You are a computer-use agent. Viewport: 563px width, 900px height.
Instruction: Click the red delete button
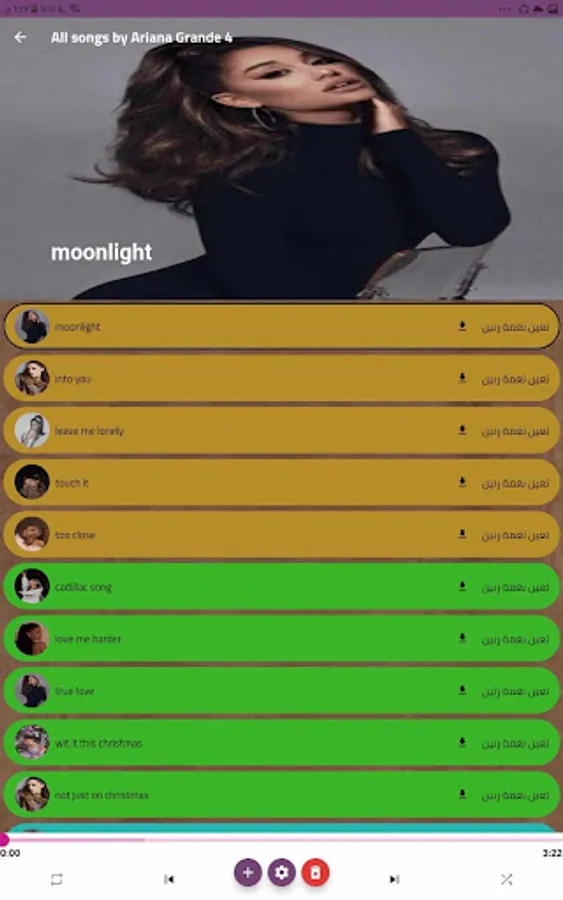(x=315, y=872)
